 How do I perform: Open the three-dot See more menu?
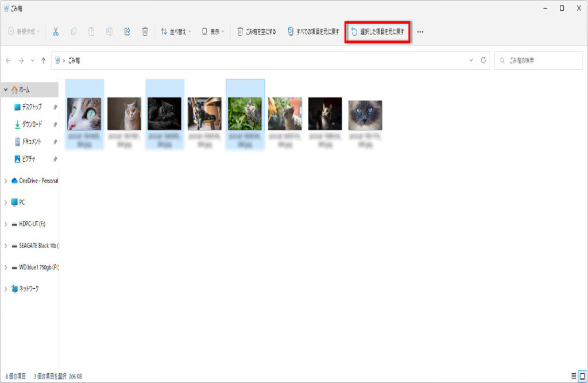(420, 32)
